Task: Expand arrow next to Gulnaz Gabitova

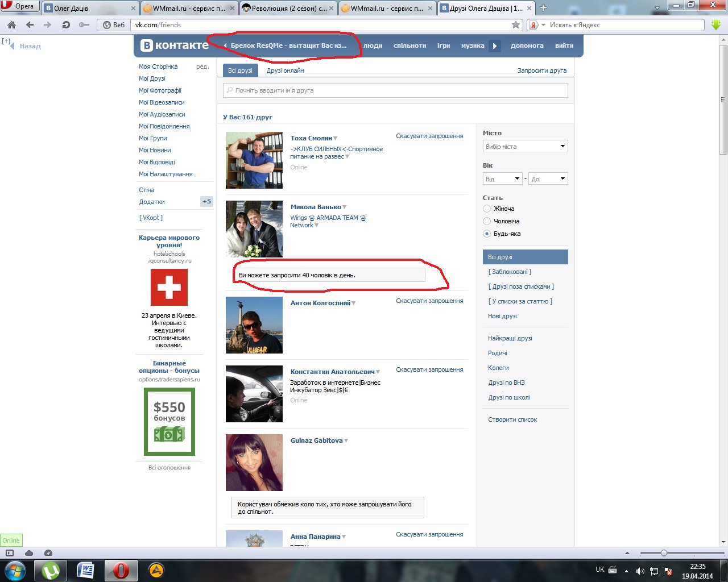Action: pos(346,441)
